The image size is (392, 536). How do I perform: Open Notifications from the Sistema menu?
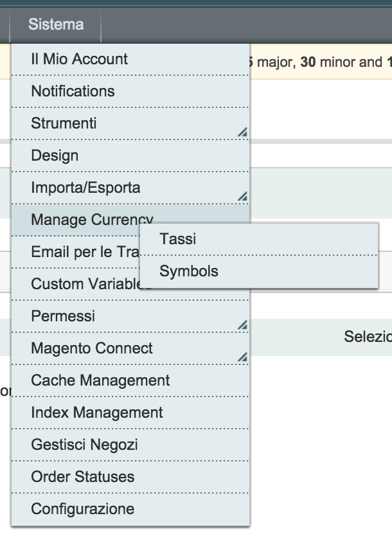(73, 91)
